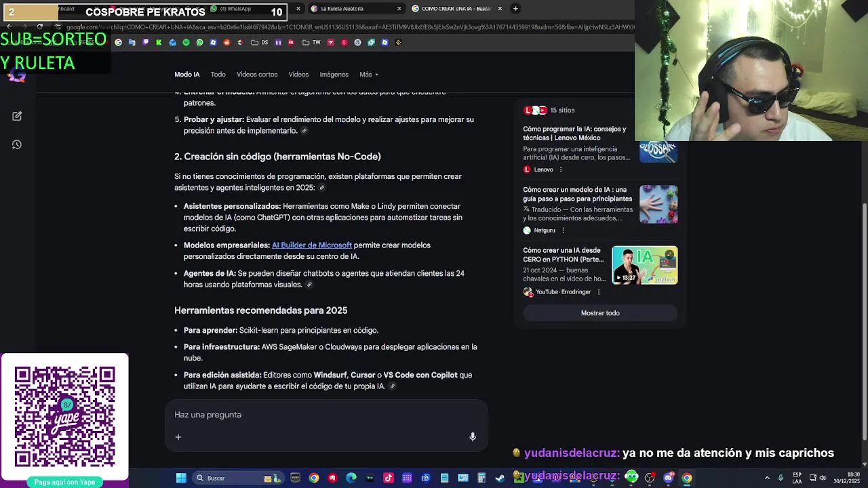This screenshot has width=868, height=488.
Task: Open Netguru 'Cómo crear un modelo de IA' article
Action: click(x=577, y=195)
